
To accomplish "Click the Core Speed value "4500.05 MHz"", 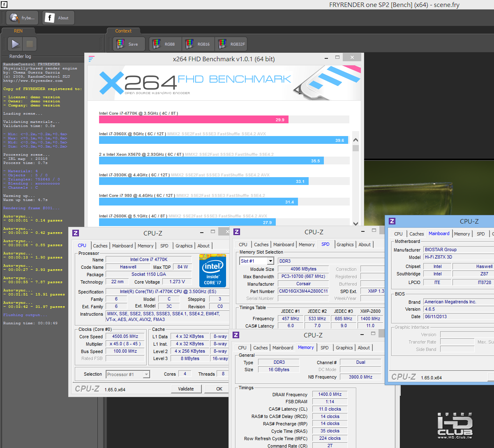I will click(x=125, y=336).
